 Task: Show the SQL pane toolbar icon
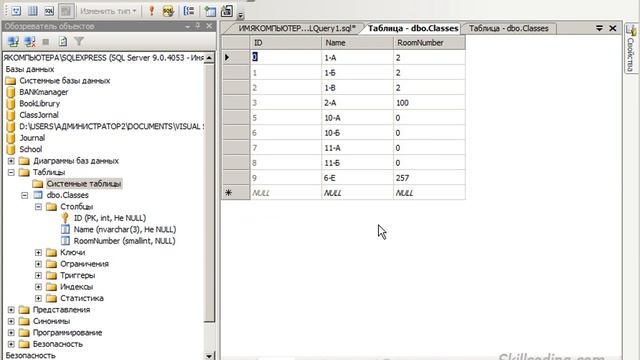coord(49,11)
